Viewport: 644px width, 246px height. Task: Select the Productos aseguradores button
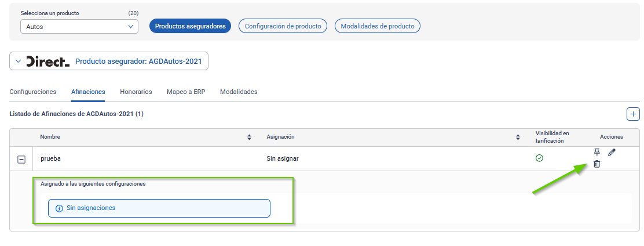(190, 26)
